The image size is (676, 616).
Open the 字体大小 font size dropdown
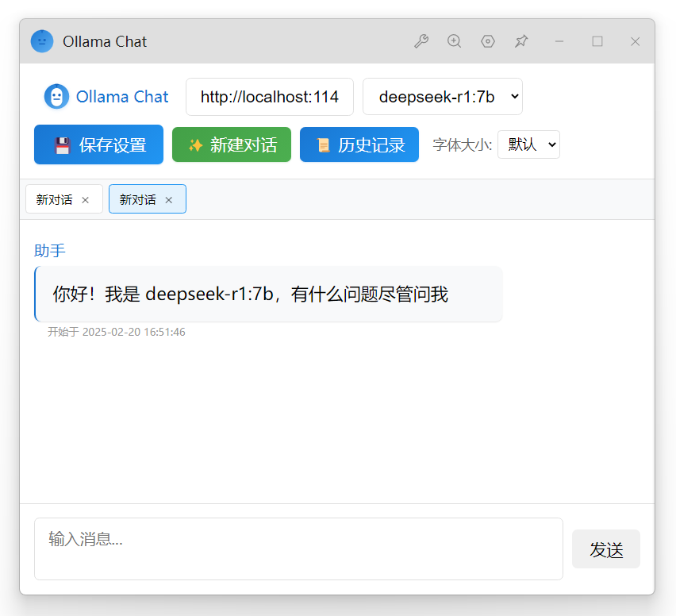[x=528, y=144]
